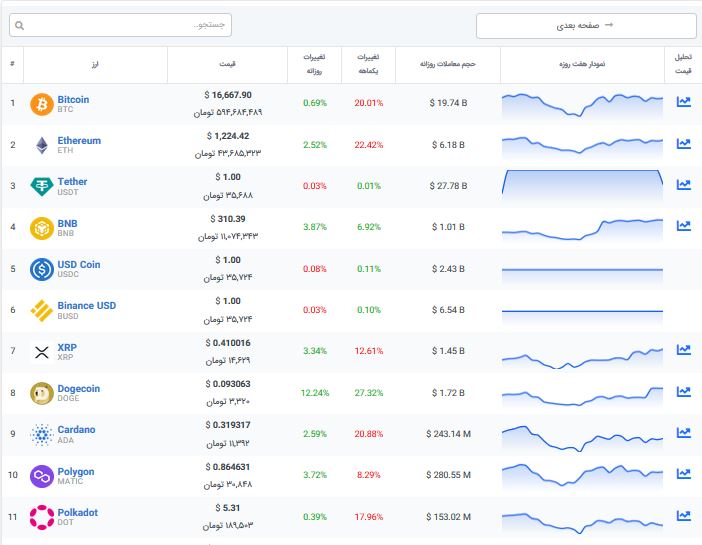This screenshot has width=702, height=545.
Task: Click the Bitcoin coin logo
Action: pyautogui.click(x=42, y=104)
